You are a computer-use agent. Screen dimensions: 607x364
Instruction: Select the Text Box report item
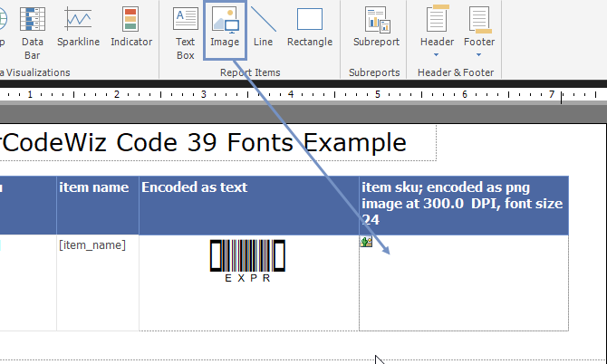click(x=186, y=33)
